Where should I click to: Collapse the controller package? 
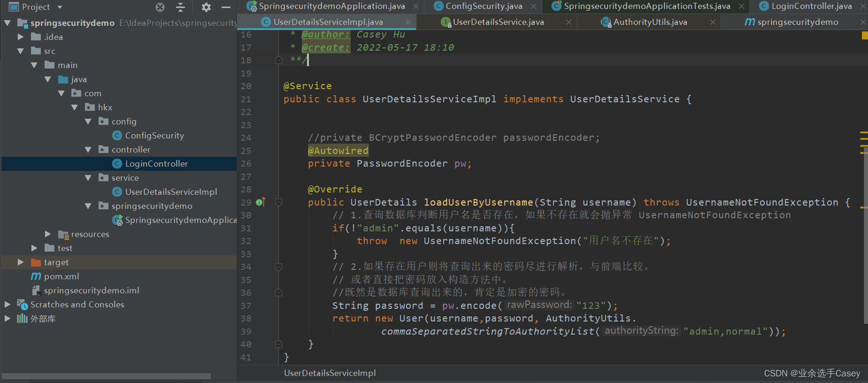88,149
